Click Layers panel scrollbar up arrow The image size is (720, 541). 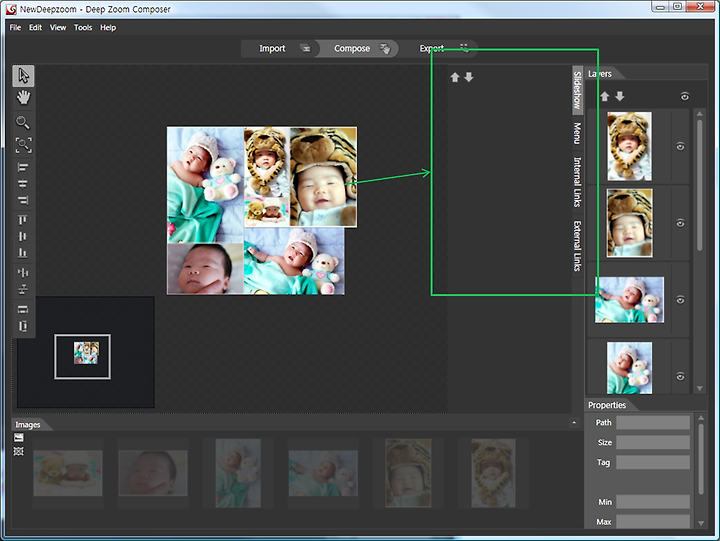tap(700, 113)
